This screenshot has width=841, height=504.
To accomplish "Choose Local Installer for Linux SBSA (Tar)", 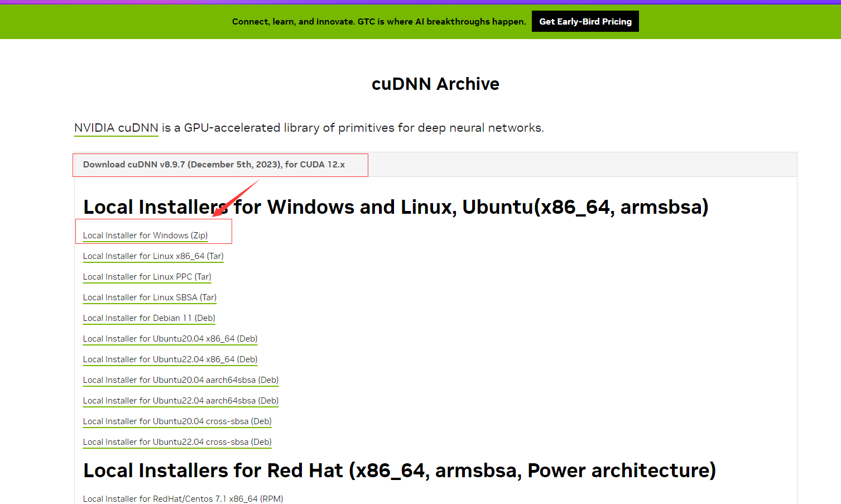I will [x=150, y=297].
